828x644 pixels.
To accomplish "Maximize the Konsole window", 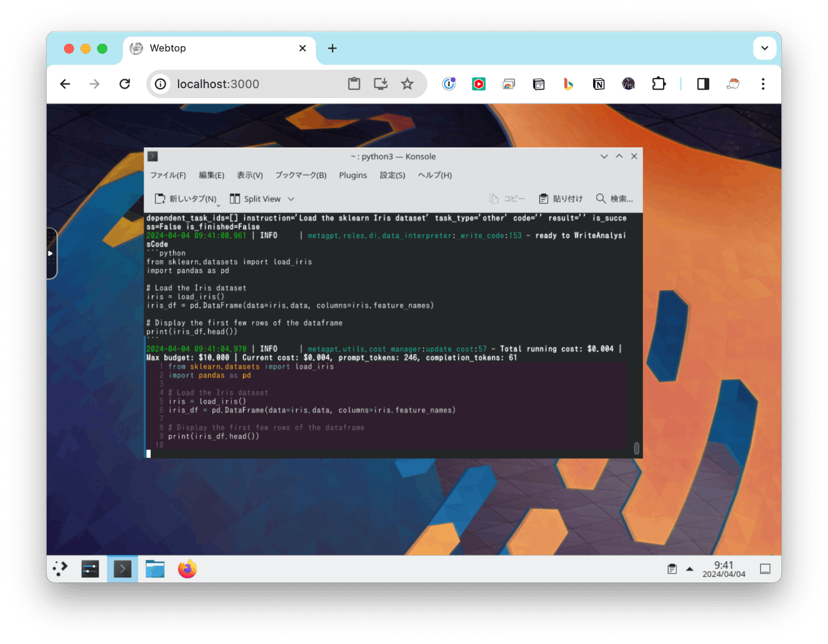I will coord(619,157).
